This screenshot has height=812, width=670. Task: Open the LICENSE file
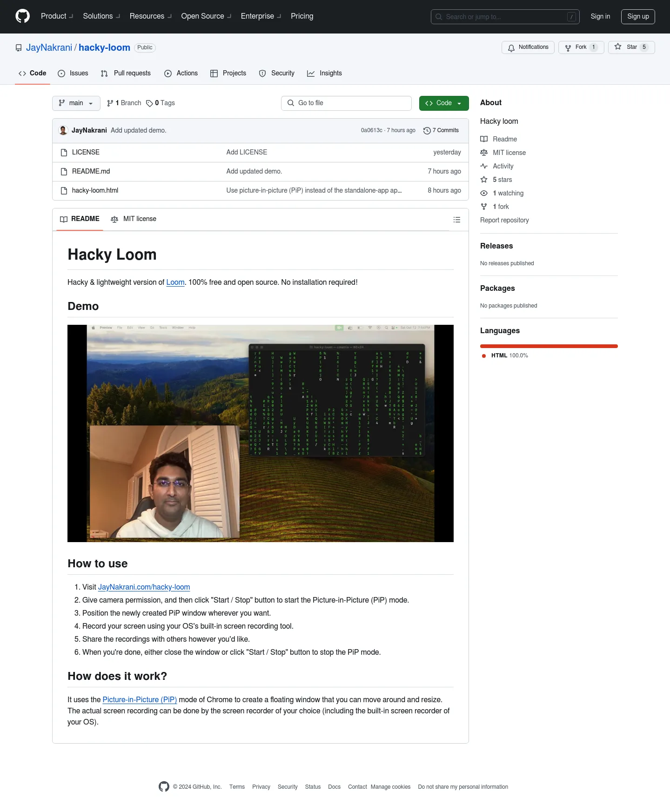86,152
